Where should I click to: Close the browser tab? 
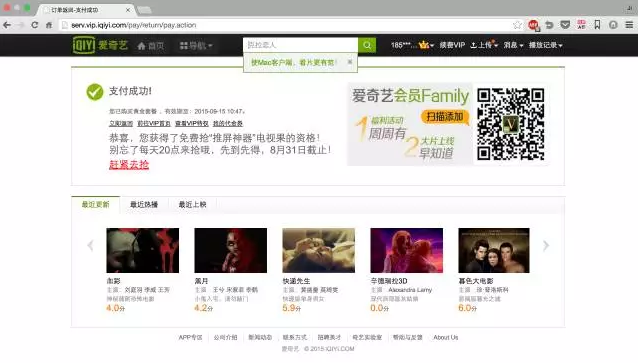click(x=128, y=9)
